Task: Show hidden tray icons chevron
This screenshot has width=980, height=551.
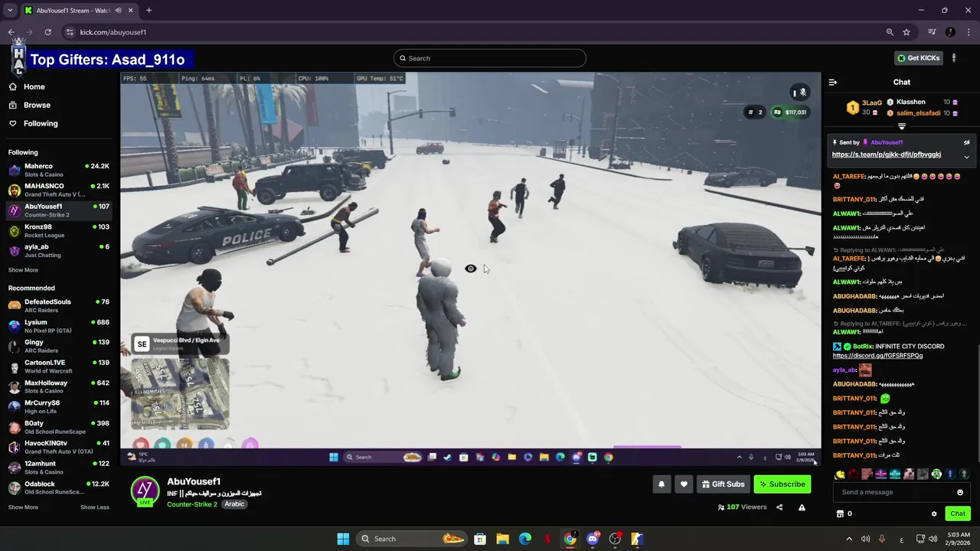Action: click(848, 539)
